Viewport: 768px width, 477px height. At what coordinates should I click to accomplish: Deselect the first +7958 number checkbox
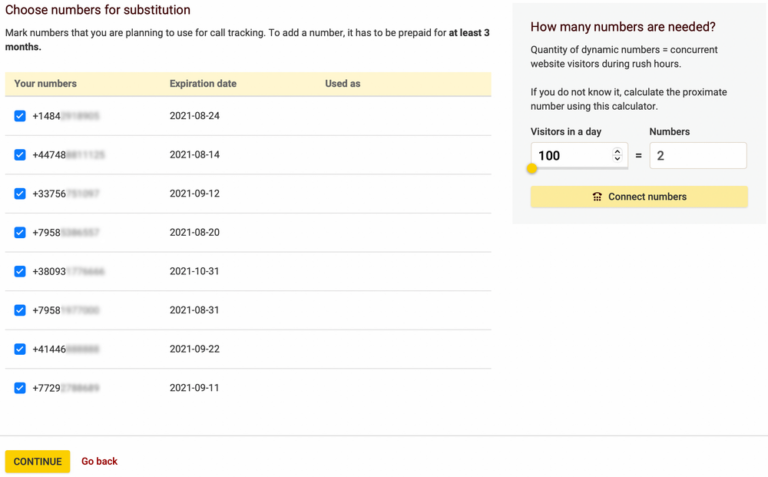[20, 232]
